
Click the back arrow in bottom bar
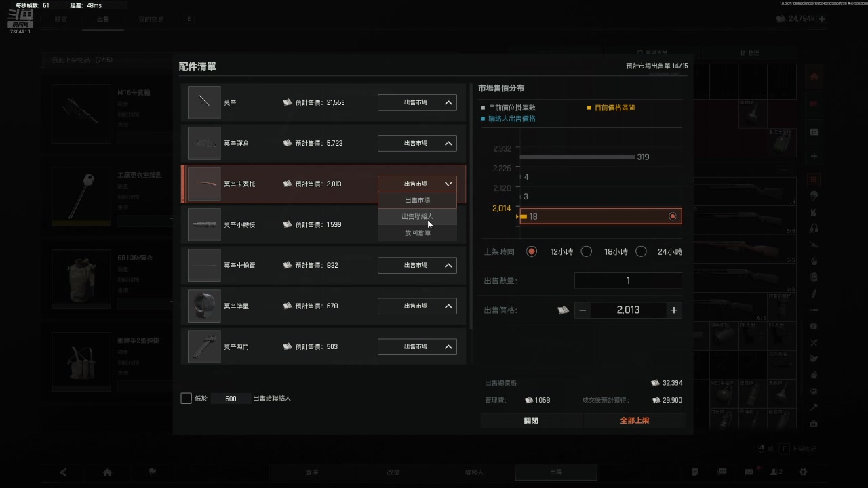(x=63, y=472)
